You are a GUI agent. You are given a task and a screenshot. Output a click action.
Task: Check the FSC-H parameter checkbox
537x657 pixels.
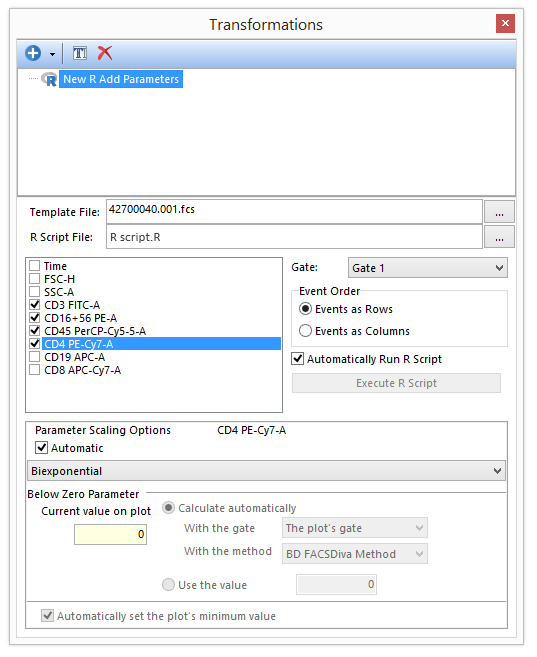pos(35,279)
